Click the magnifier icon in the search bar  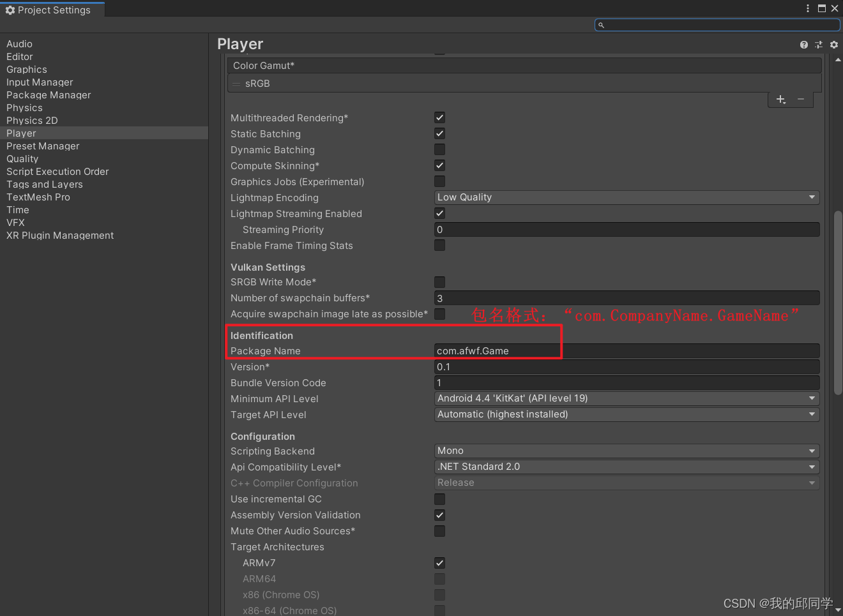(x=601, y=24)
